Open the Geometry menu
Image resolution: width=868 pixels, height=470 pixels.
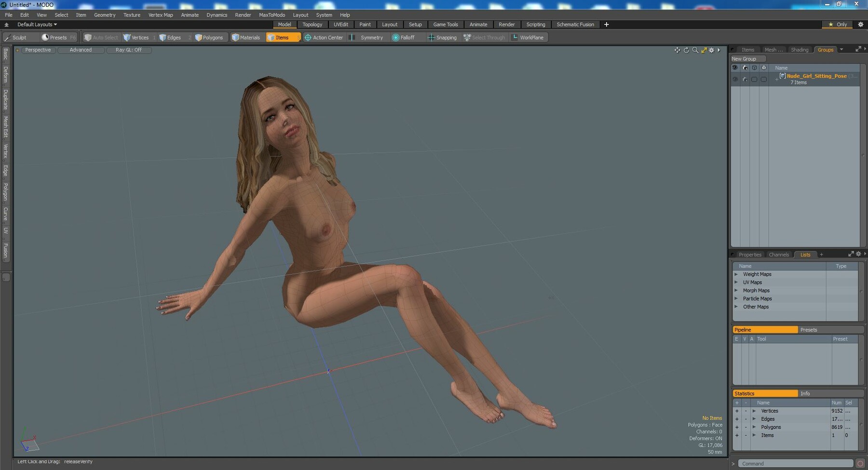click(105, 15)
